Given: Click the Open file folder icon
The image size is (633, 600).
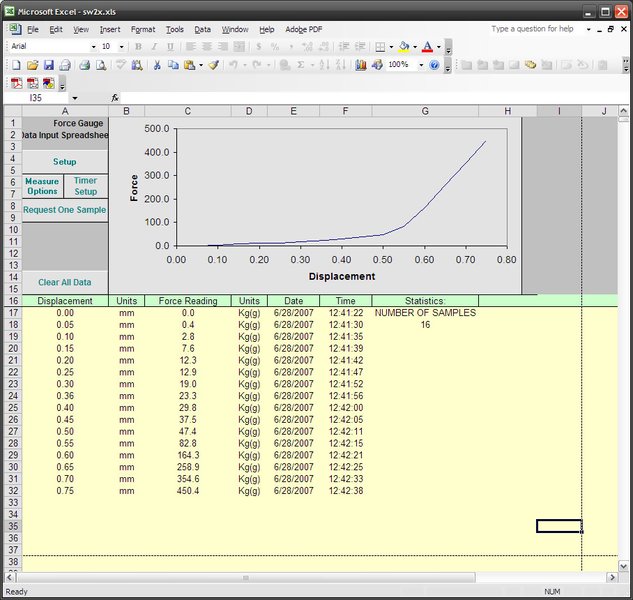Looking at the screenshot, I should (33, 65).
